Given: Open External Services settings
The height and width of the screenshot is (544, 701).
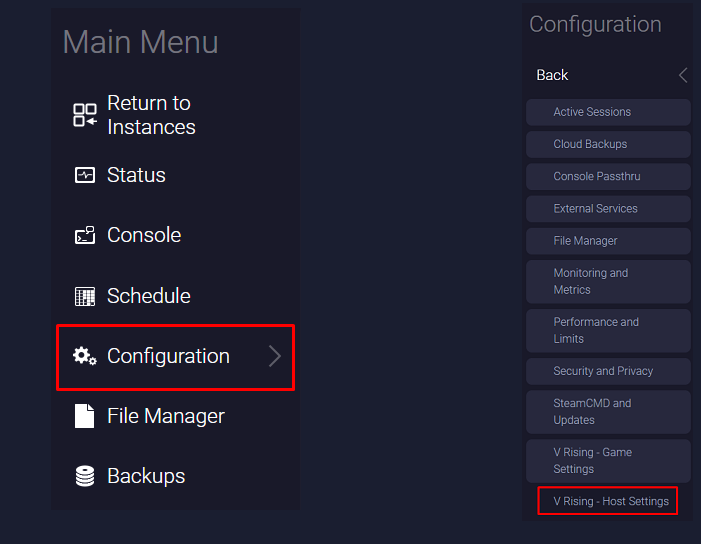Looking at the screenshot, I should click(608, 209).
